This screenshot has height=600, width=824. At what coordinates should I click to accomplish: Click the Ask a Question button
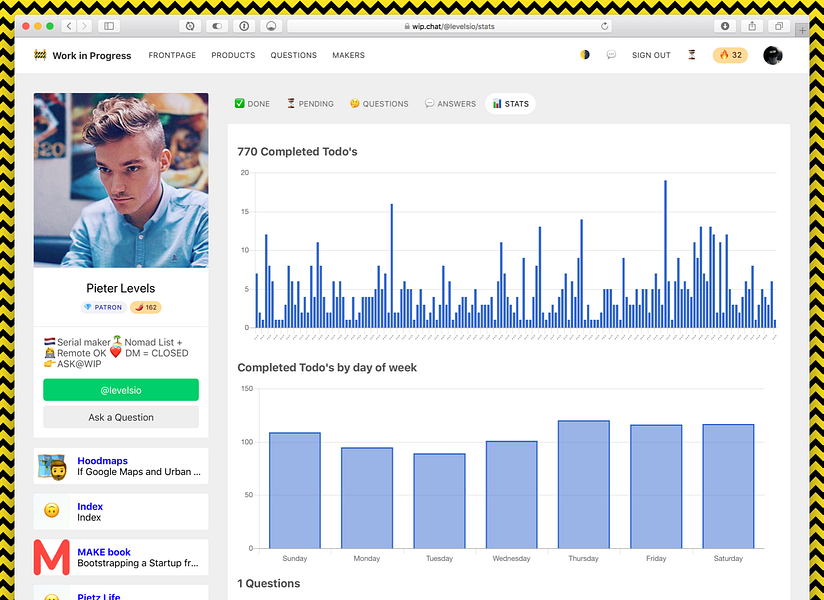coord(121,417)
